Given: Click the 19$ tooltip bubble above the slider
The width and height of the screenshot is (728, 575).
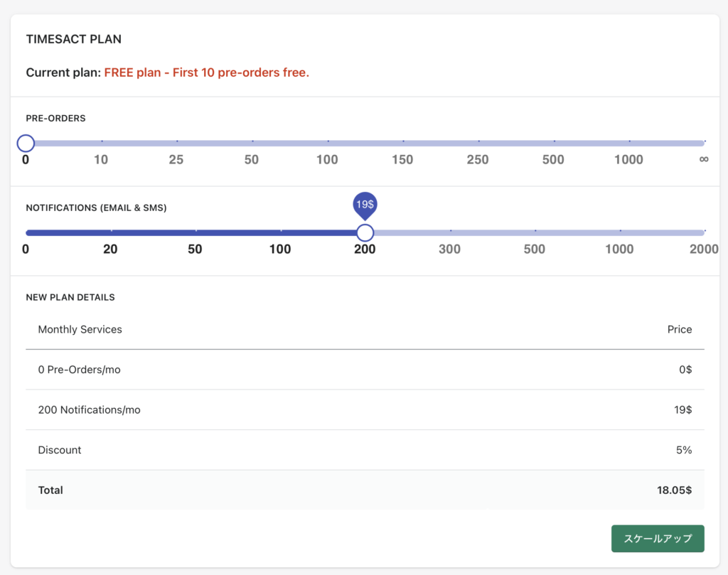Looking at the screenshot, I should coord(365,205).
